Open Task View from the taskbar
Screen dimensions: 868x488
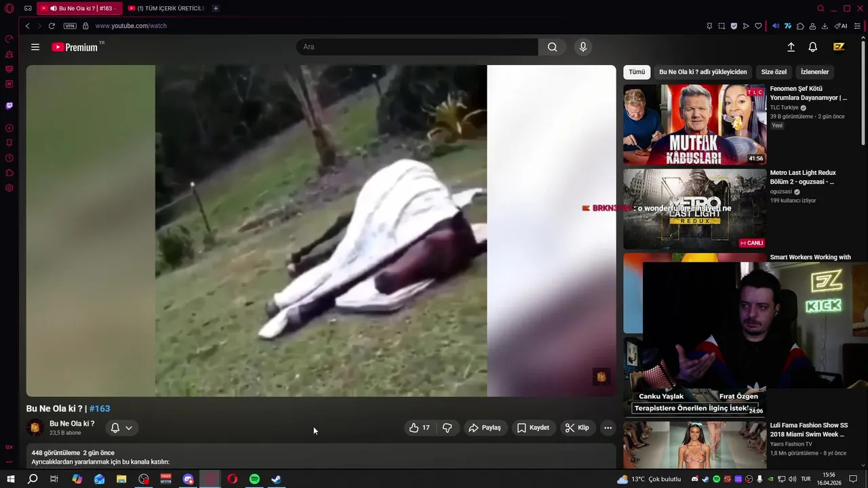click(x=54, y=479)
